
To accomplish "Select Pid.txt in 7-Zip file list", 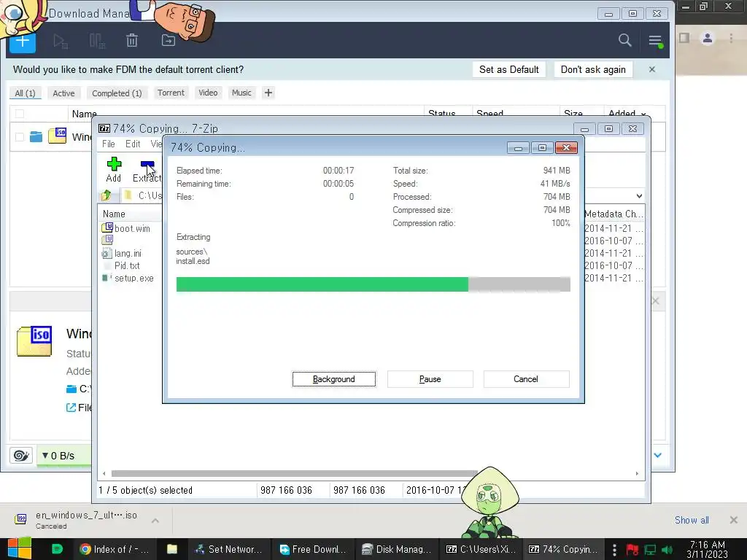I will click(x=121, y=265).
